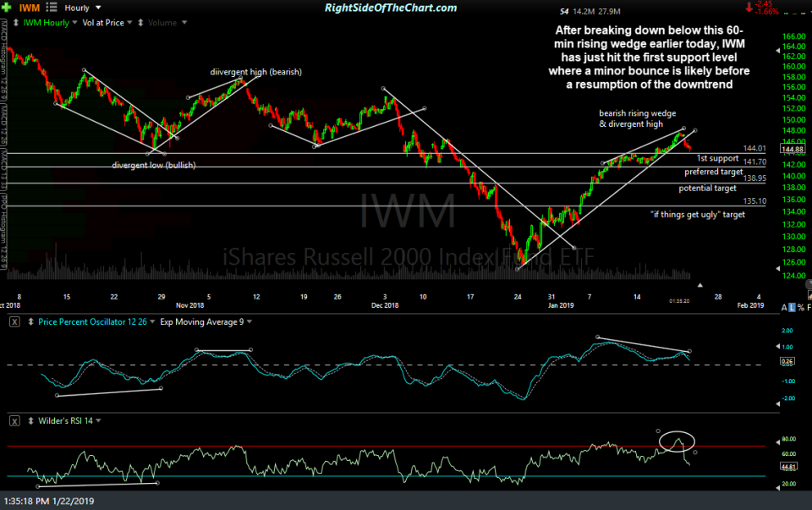The height and width of the screenshot is (510, 812).
Task: Click the X icon on the Wilder's RSI panel
Action: [15, 420]
